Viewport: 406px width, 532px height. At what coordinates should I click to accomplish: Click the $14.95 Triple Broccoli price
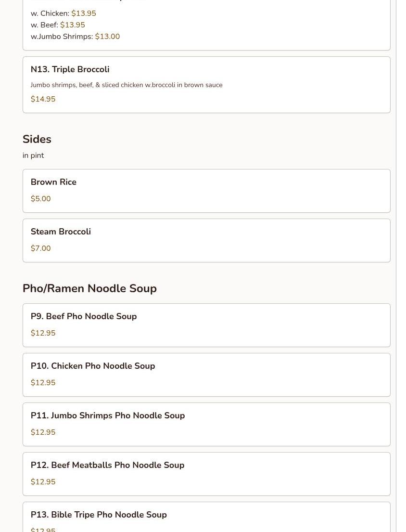43,99
